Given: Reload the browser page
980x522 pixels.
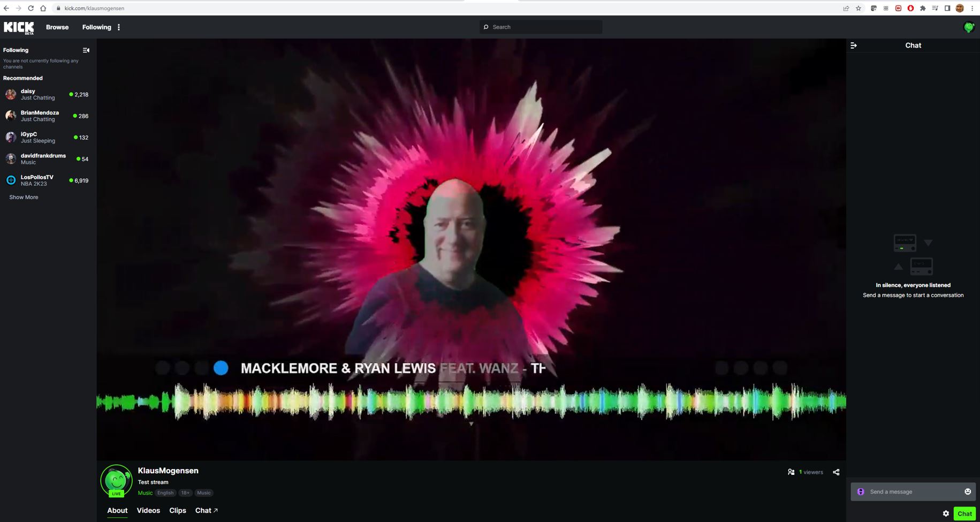Looking at the screenshot, I should coord(31,8).
